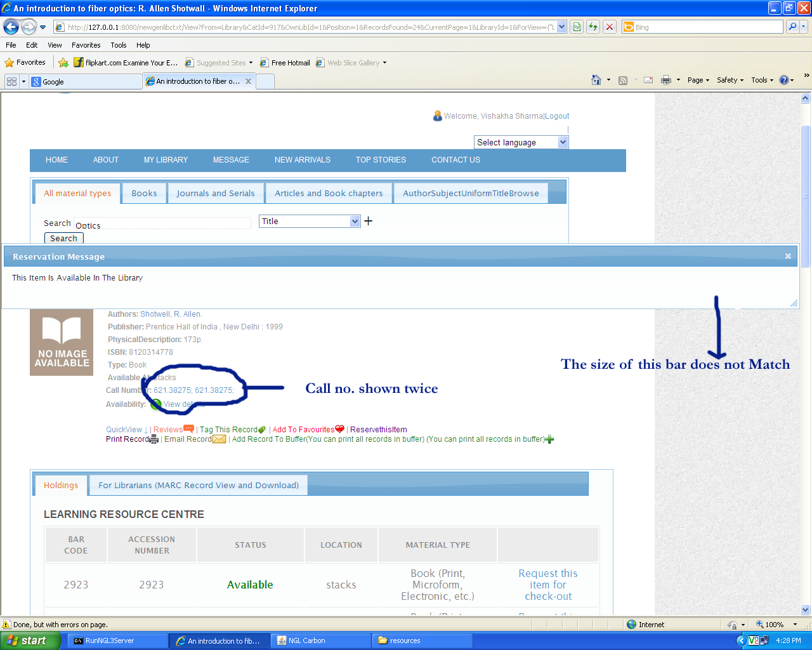Click the browser Back arrow button
This screenshot has width=812, height=650.
(11, 27)
